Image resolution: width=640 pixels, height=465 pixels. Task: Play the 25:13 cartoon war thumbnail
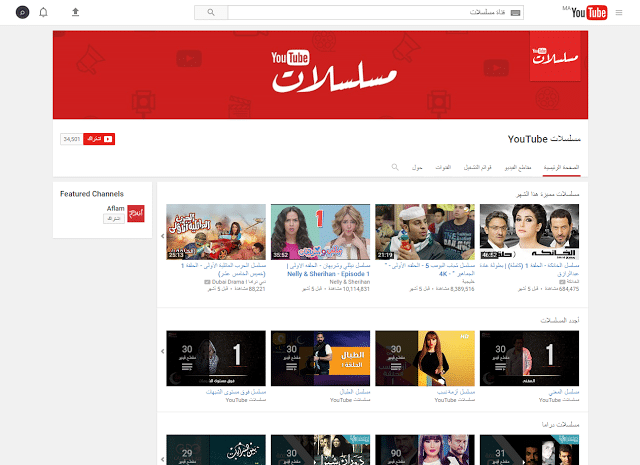click(x=216, y=232)
